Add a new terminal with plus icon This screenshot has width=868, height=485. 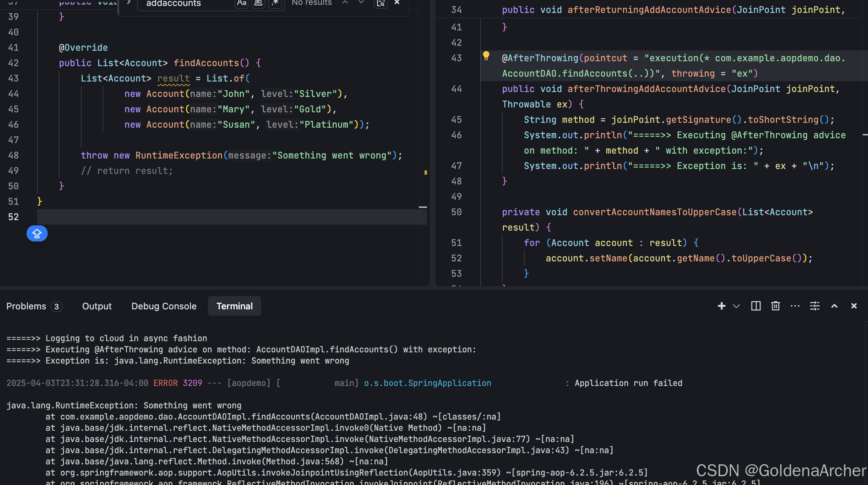click(x=721, y=306)
